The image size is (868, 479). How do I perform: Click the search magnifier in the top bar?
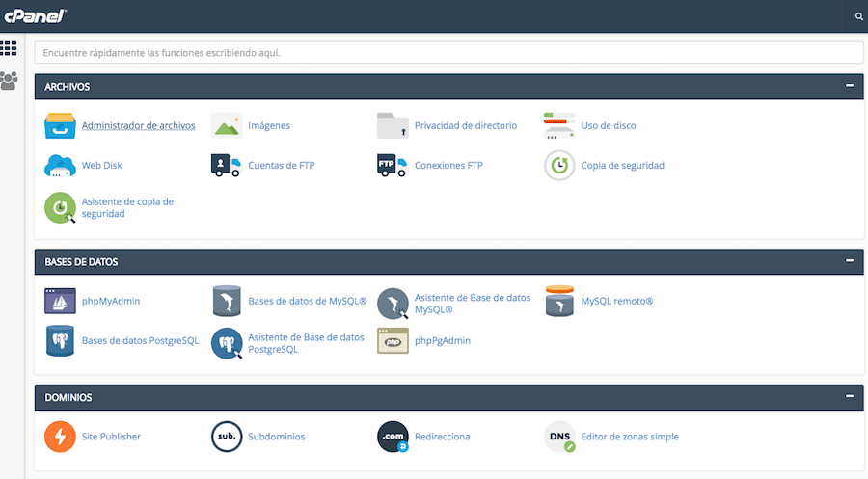point(859,16)
